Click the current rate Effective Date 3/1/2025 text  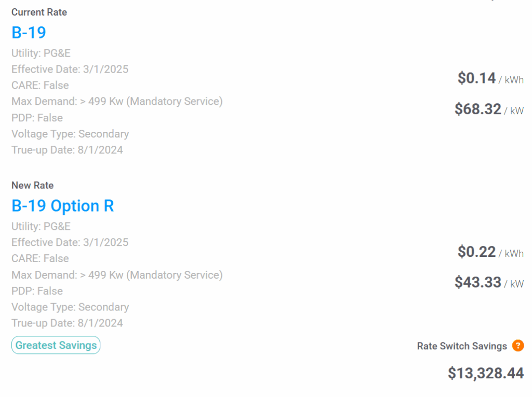pyautogui.click(x=70, y=69)
